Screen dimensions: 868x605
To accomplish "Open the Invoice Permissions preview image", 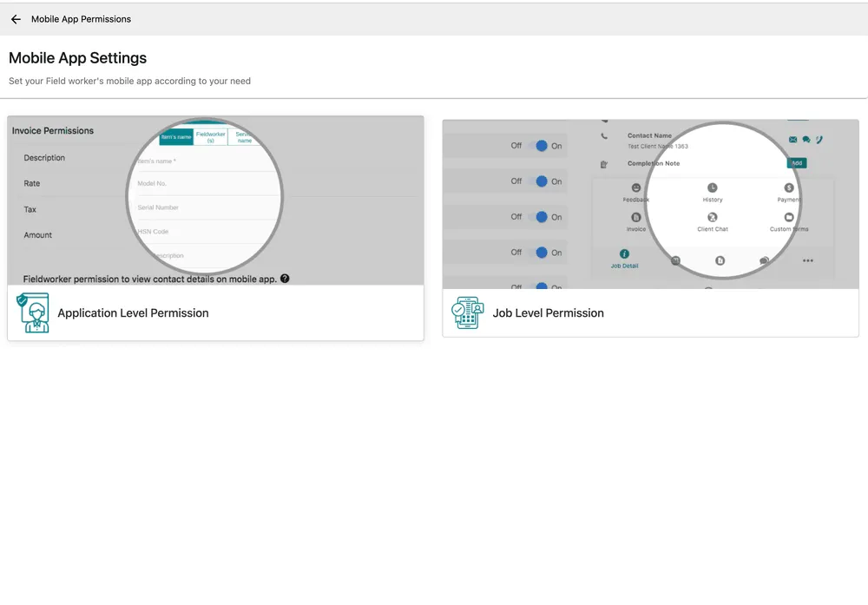I will tap(215, 201).
